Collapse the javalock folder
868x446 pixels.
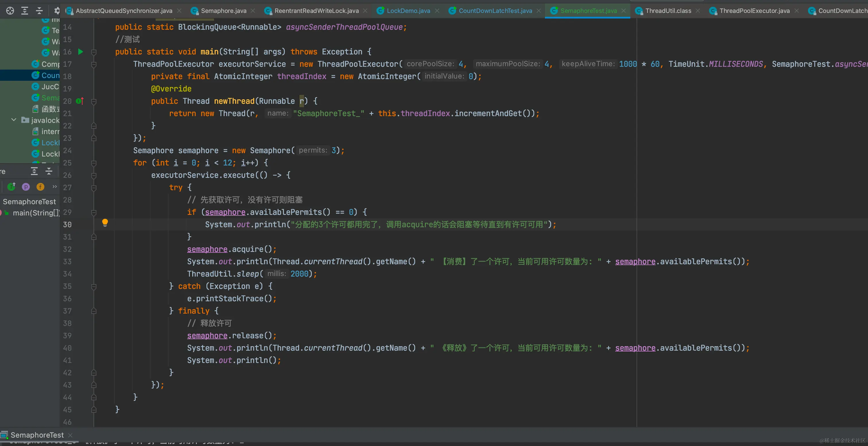coord(14,120)
